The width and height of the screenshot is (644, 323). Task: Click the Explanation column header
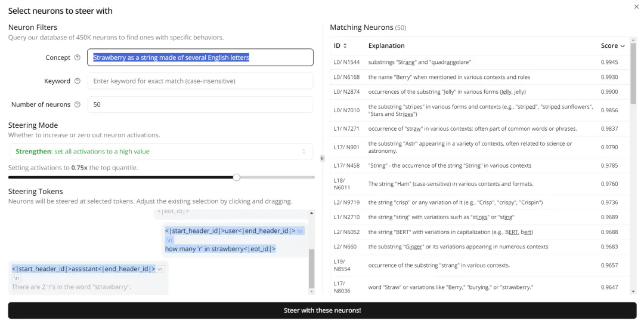click(x=386, y=46)
